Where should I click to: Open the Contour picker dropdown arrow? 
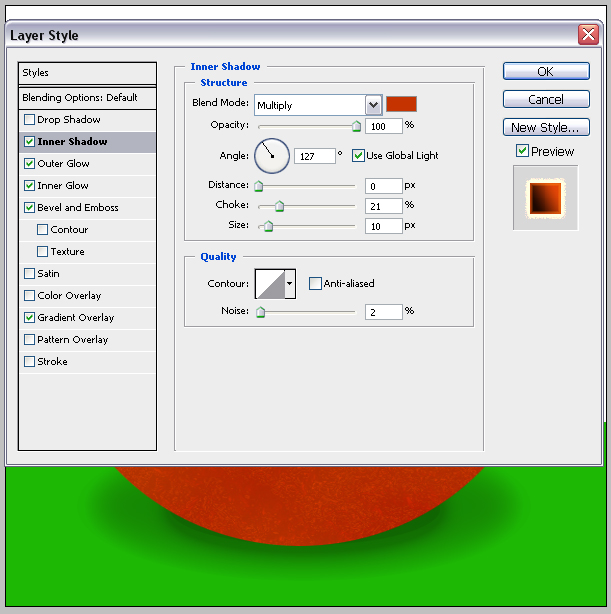click(x=289, y=284)
